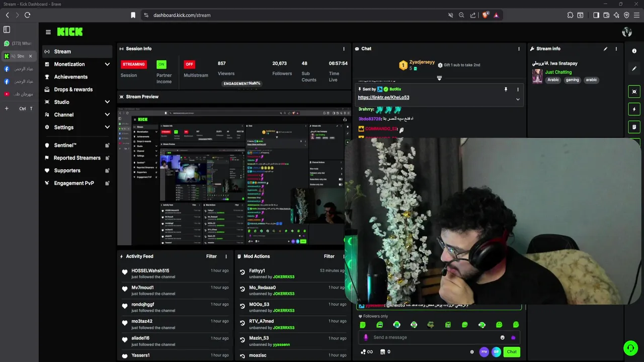Toggle browser sidebar panel button
Screen dimensions: 644x362
coord(596,15)
